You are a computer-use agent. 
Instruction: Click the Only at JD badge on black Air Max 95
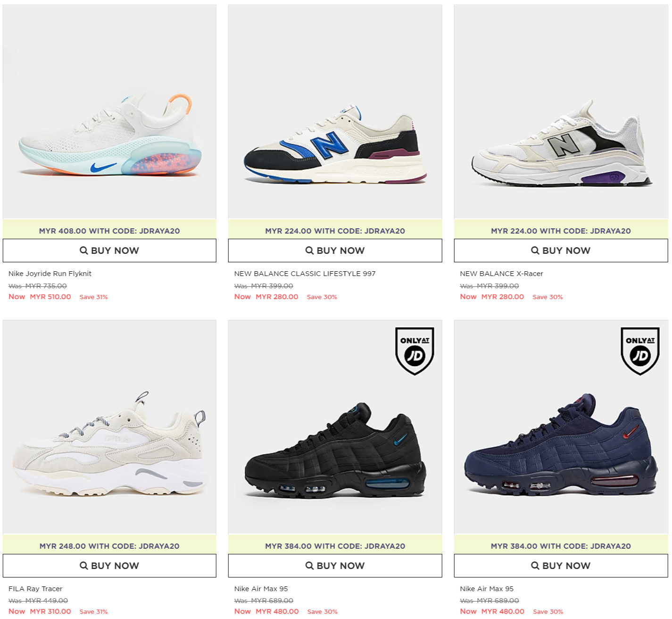click(x=415, y=351)
